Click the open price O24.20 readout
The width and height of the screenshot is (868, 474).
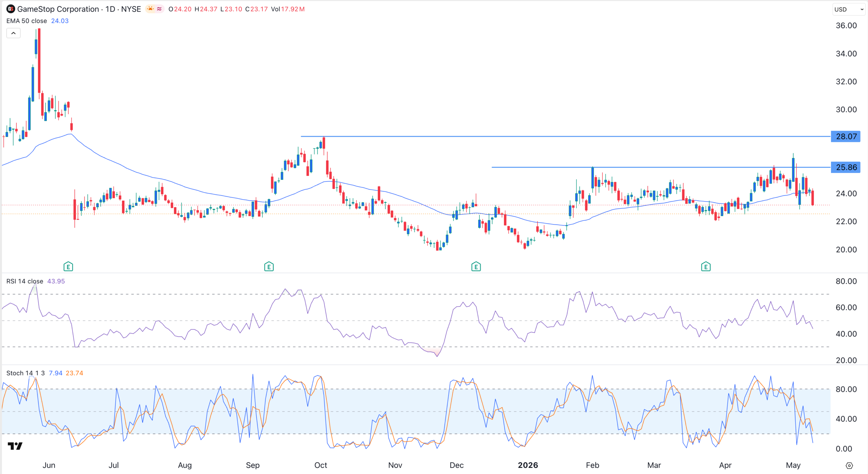tap(180, 9)
